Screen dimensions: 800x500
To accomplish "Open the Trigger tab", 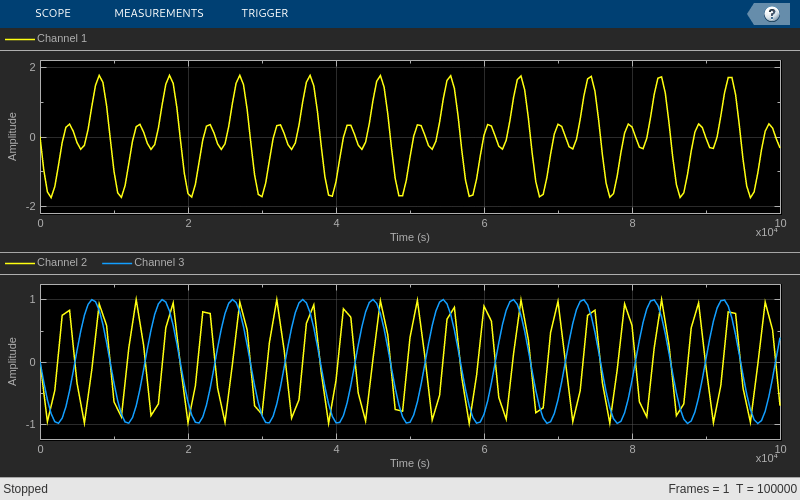I will coord(264,13).
